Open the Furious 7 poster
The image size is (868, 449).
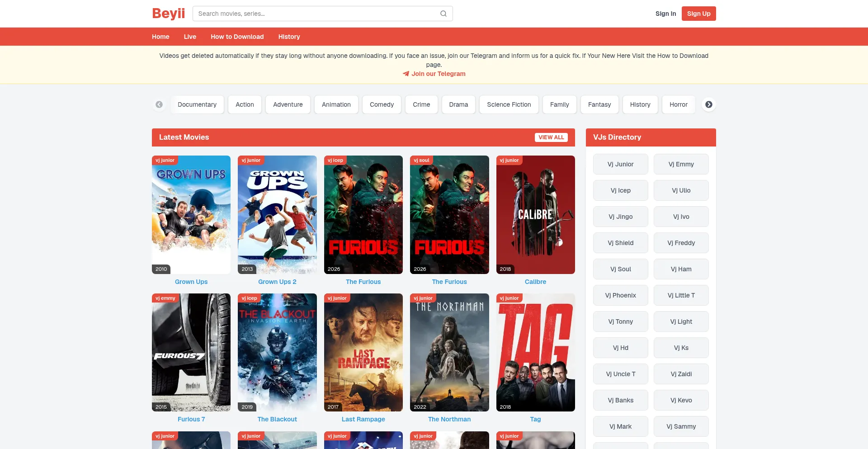191,353
